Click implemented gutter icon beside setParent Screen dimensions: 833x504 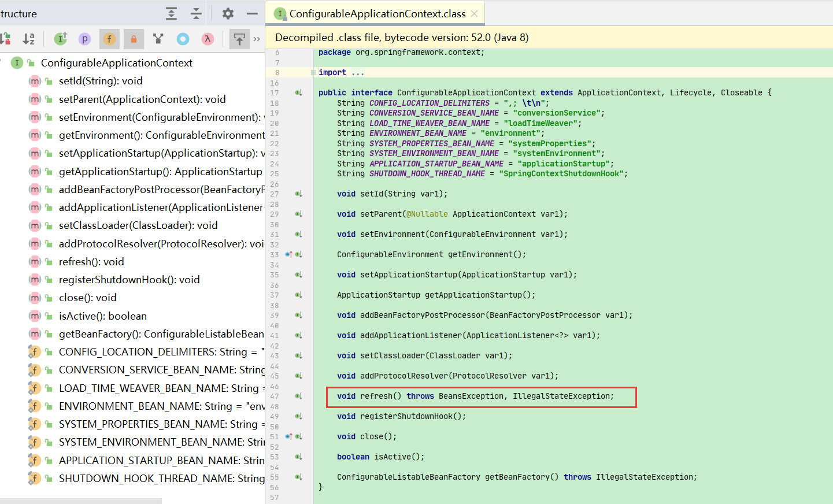(x=298, y=214)
